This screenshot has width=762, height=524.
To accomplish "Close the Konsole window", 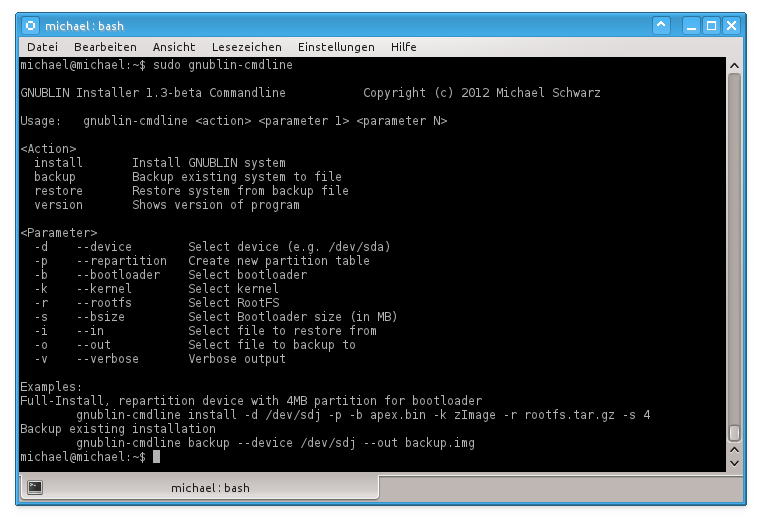I will click(x=731, y=25).
